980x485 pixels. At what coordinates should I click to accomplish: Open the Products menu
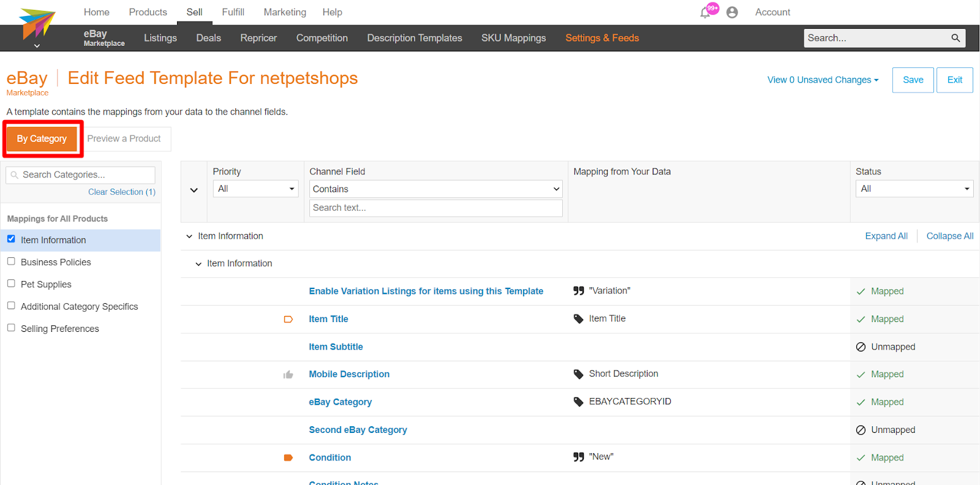click(148, 12)
